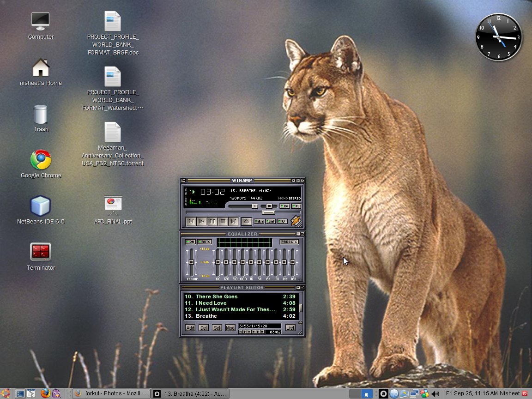
Task: Open the playlist Del menu
Action: [x=204, y=328]
